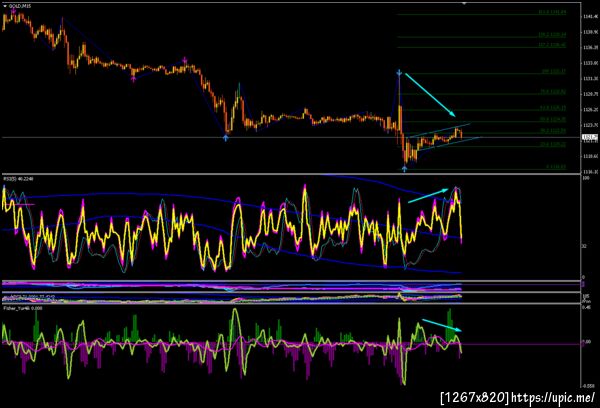Open the small triangle menu beside GOLD,M15
The image size is (600, 408).
pyautogui.click(x=5, y=6)
